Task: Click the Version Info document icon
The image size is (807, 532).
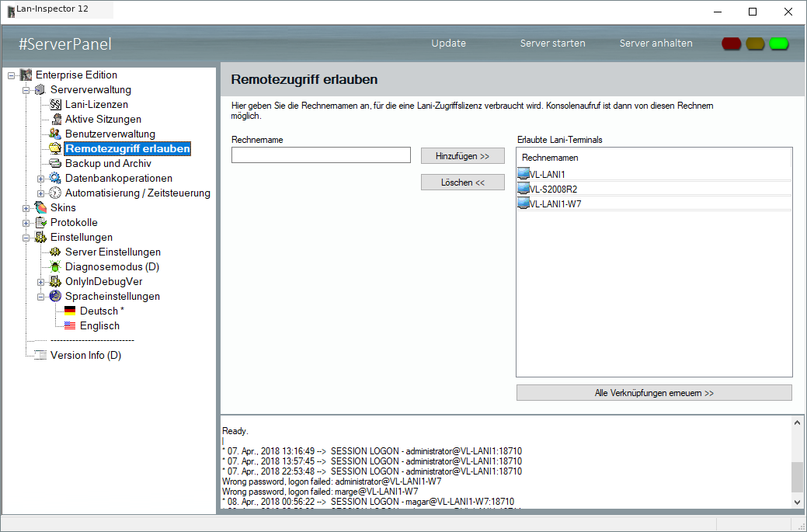Action: (x=40, y=356)
